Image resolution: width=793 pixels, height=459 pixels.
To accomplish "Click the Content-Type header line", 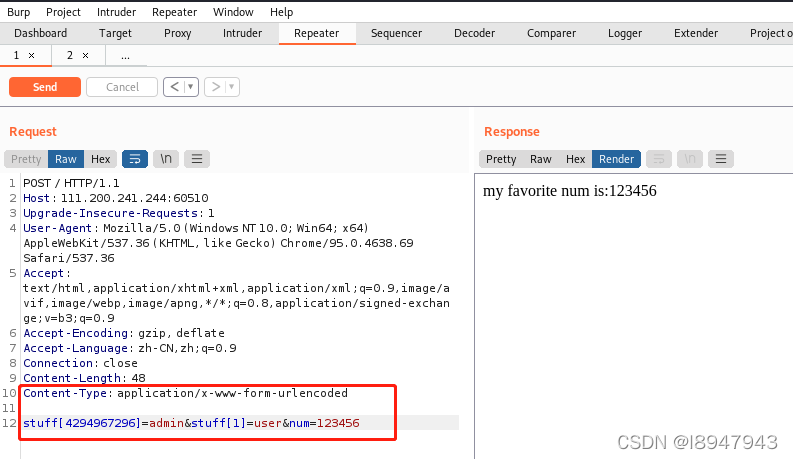I will point(186,393).
